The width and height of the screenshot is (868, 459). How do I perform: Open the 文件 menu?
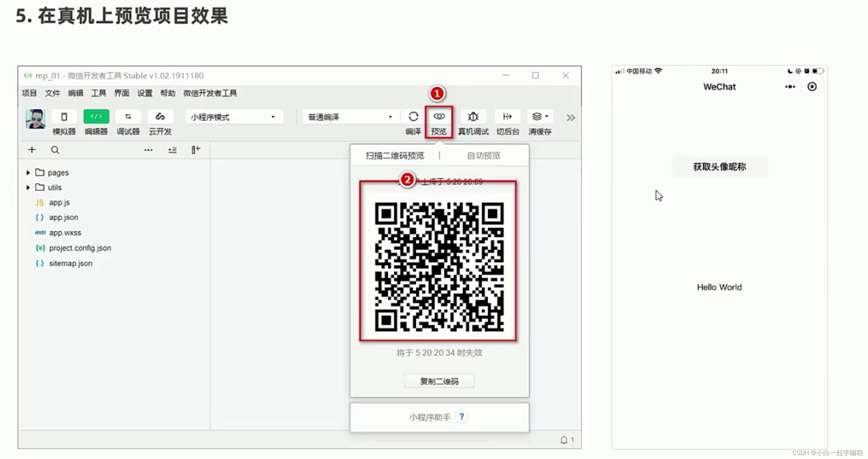(53, 93)
